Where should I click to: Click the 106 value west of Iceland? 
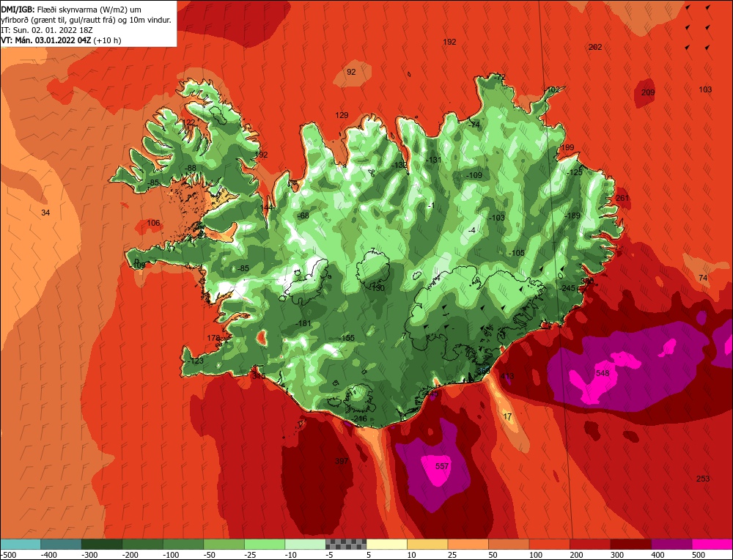coord(153,223)
